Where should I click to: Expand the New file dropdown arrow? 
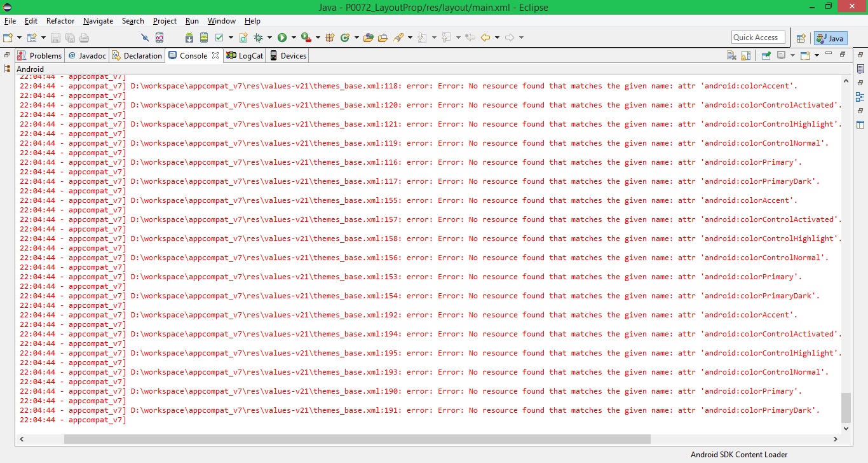coord(19,38)
